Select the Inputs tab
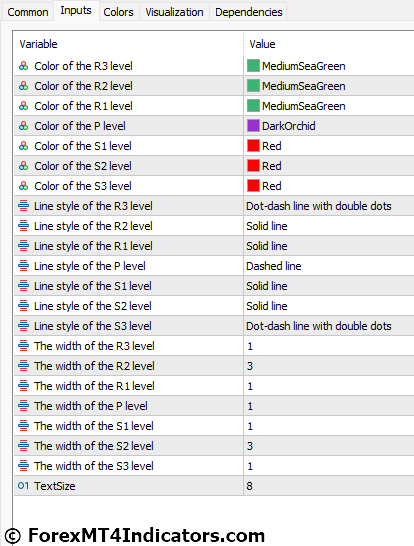This screenshot has height=546, width=414. pyautogui.click(x=76, y=10)
